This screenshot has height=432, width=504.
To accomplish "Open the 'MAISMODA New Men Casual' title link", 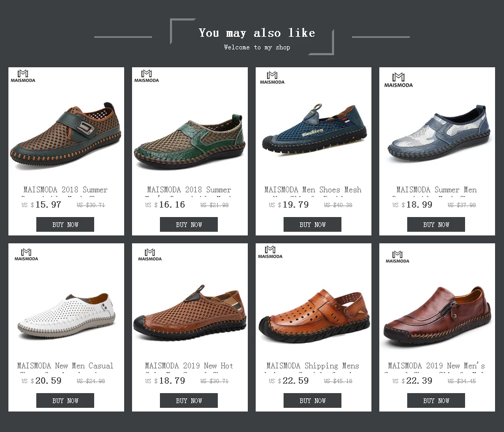I will (x=65, y=366).
